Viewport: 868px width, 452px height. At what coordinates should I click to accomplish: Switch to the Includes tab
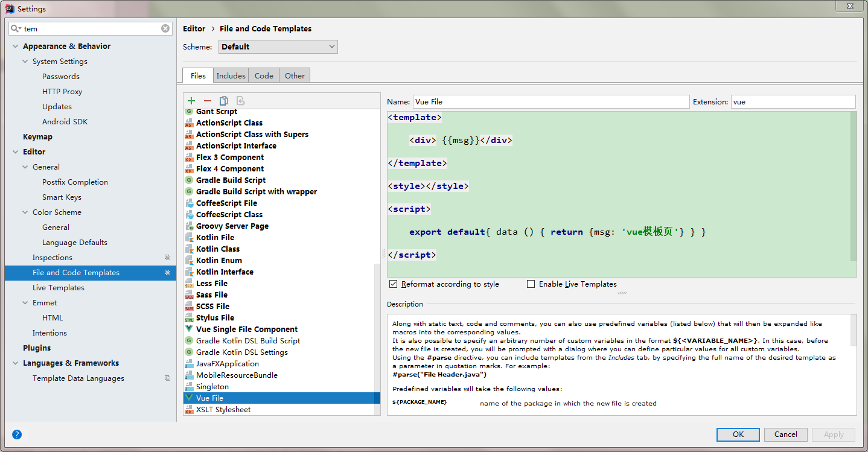click(231, 75)
